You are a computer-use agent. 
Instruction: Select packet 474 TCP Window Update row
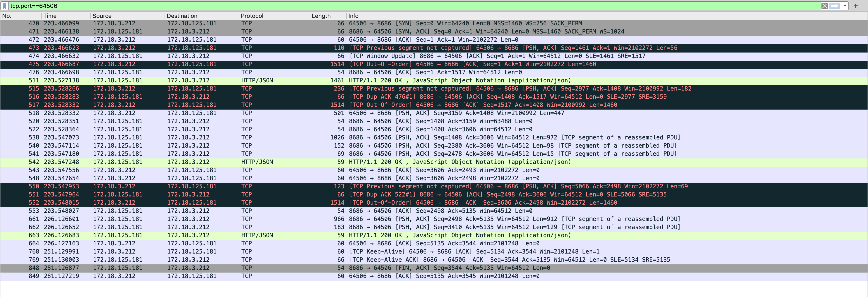(x=434, y=56)
